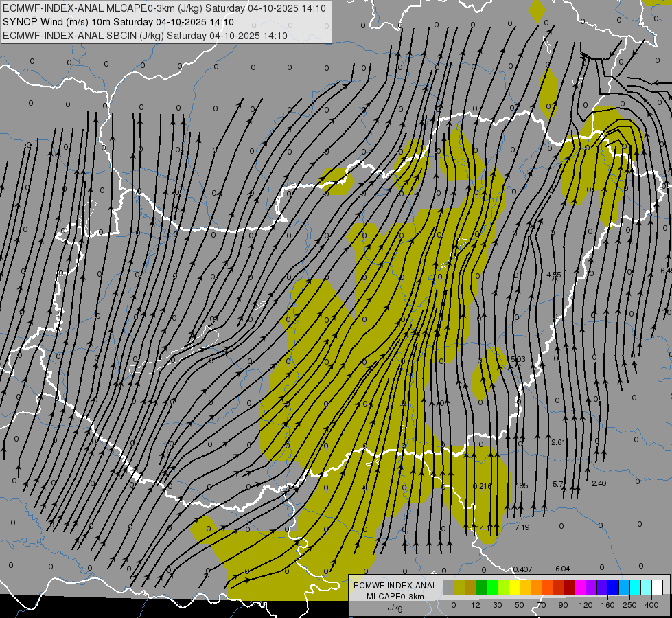
Task: Click the map value 2.40
Action: click(x=599, y=483)
